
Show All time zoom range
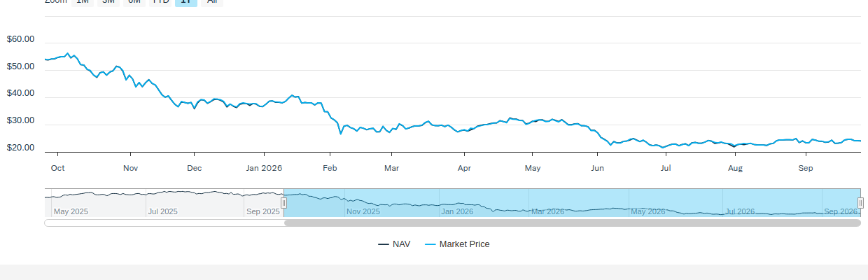click(x=211, y=2)
